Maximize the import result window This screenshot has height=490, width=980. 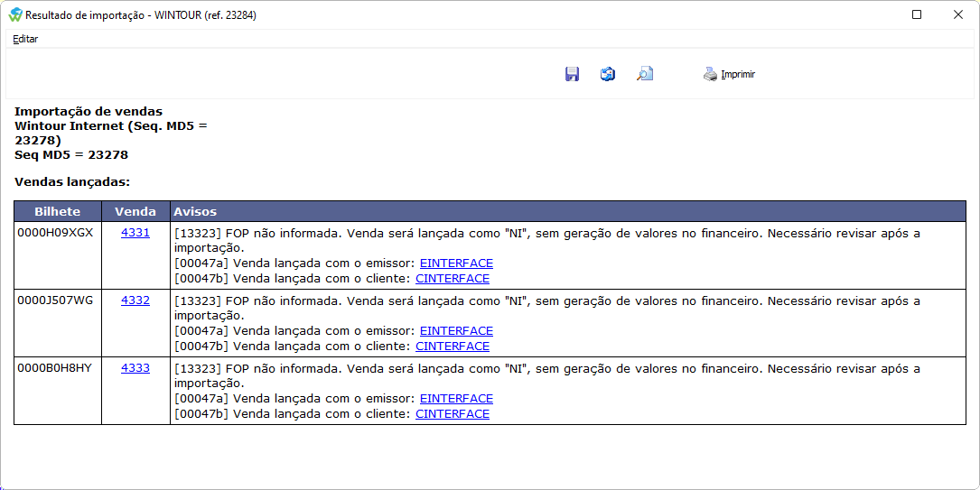click(x=917, y=14)
